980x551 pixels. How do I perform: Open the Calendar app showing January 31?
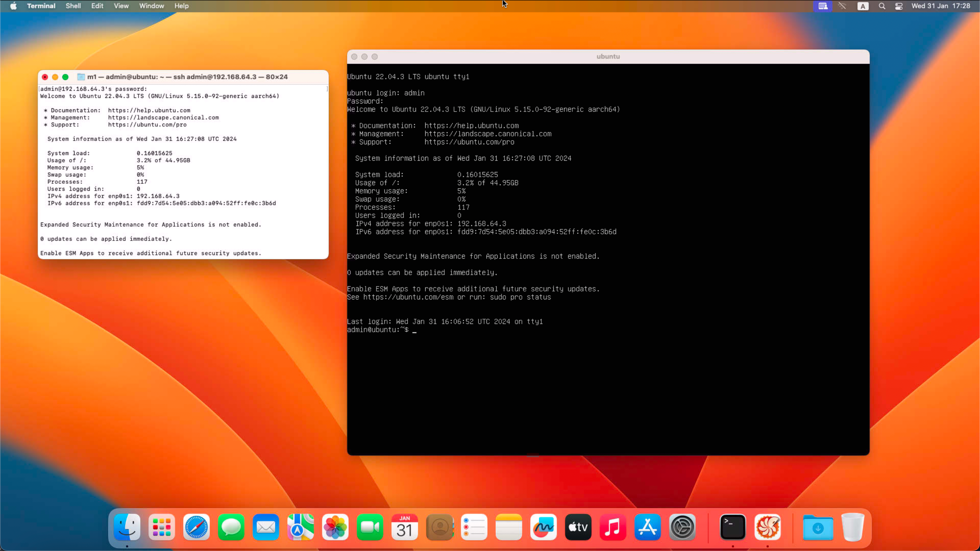405,527
